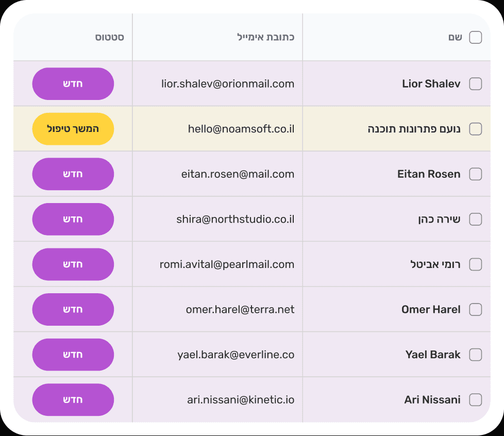This screenshot has width=504, height=436.
Task: Open the חדש status badge for Lior Shalev
Action: click(73, 83)
